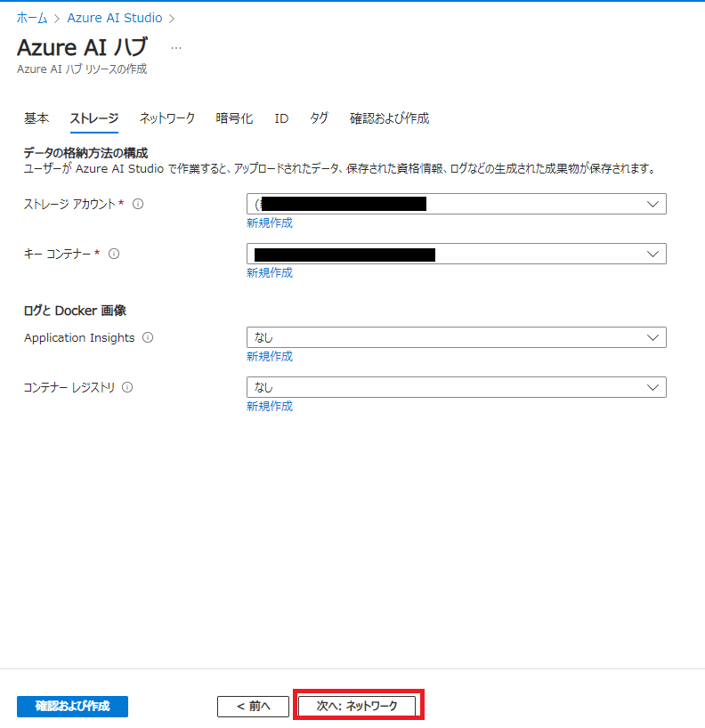Expand the Application Insights dropdown
Image resolution: width=705 pixels, height=728 pixels.
tap(457, 337)
